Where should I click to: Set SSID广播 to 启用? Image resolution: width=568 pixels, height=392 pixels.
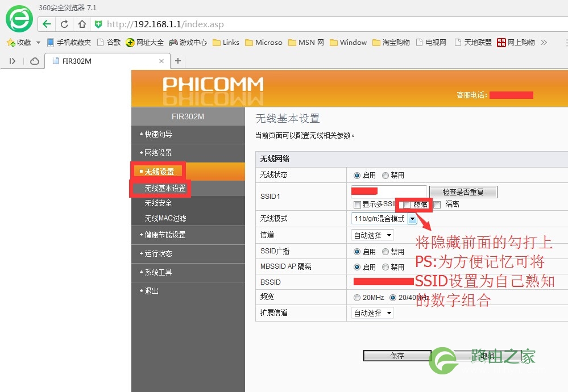(x=357, y=252)
